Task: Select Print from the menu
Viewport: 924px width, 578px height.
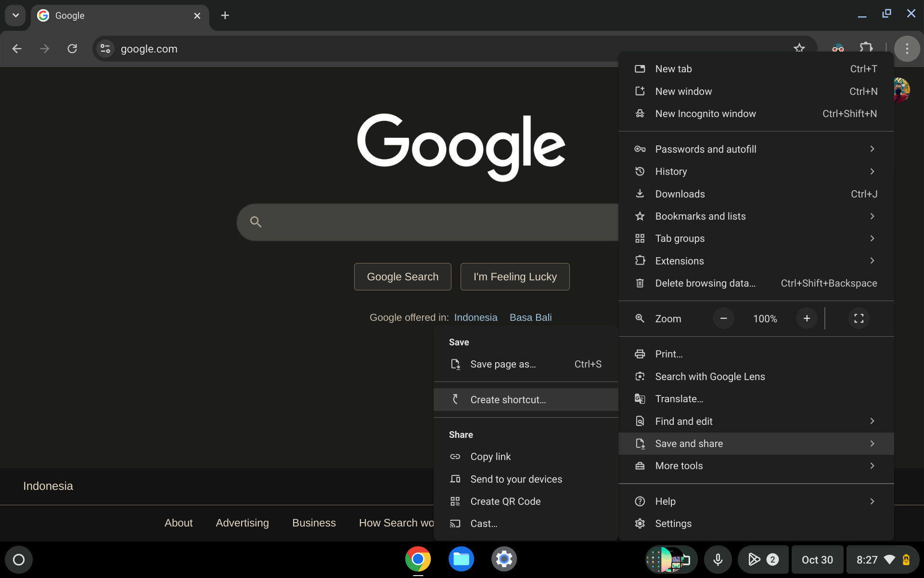Action: (756, 354)
